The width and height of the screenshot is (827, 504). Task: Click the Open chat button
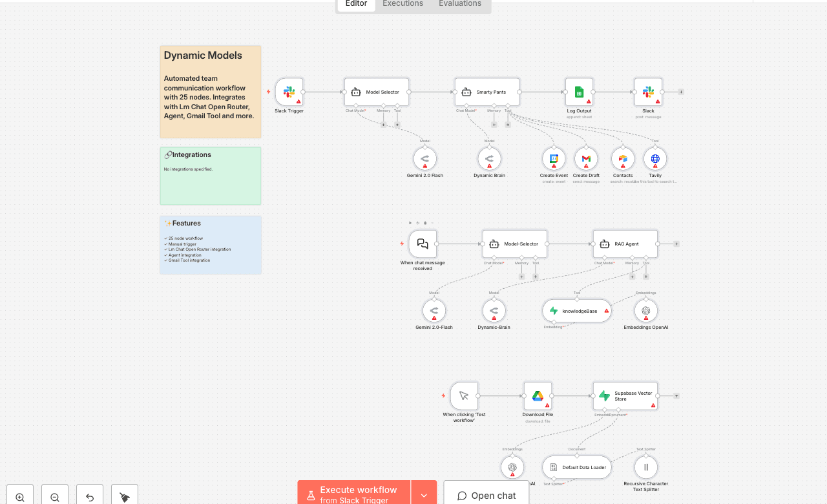(486, 495)
